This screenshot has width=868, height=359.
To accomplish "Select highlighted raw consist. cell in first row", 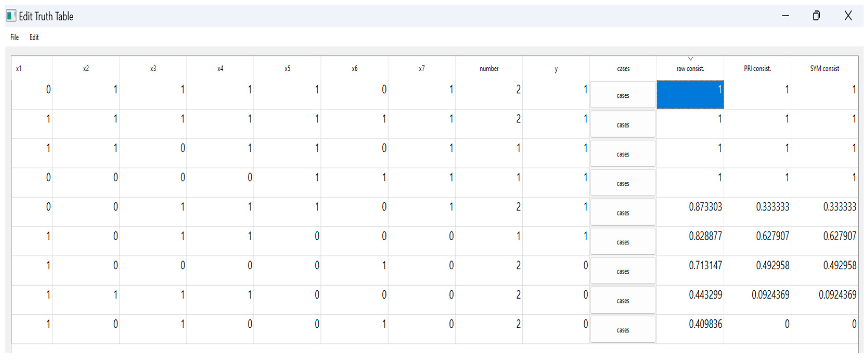I will click(690, 95).
